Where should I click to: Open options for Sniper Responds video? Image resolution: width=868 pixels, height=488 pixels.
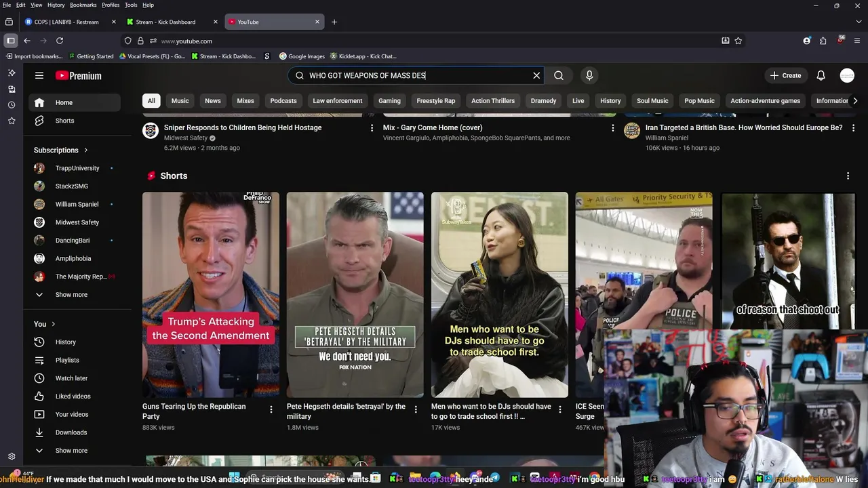pos(372,127)
